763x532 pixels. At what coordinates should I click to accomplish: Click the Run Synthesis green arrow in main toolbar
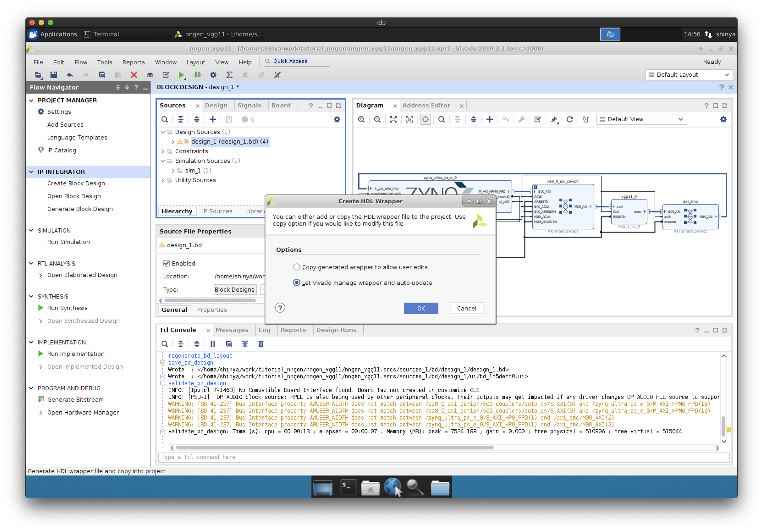pos(181,75)
